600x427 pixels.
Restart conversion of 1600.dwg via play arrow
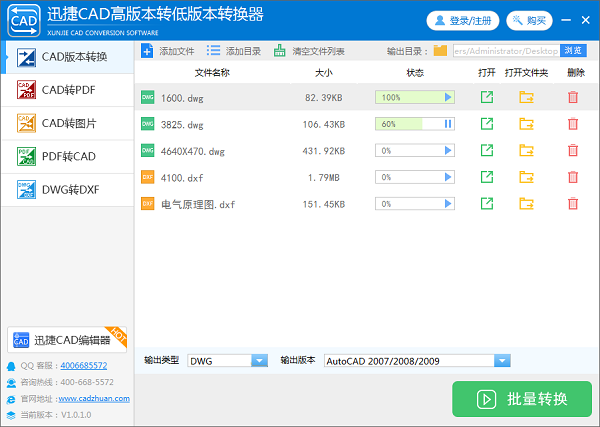[x=448, y=97]
